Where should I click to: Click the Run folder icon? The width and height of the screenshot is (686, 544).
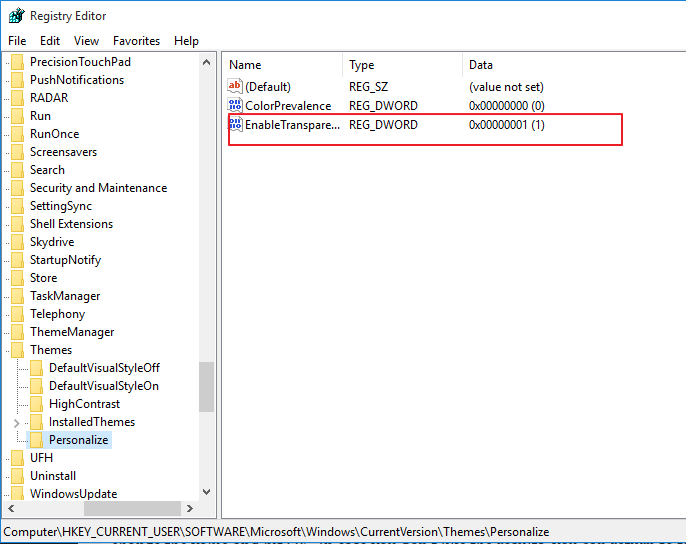(x=18, y=116)
